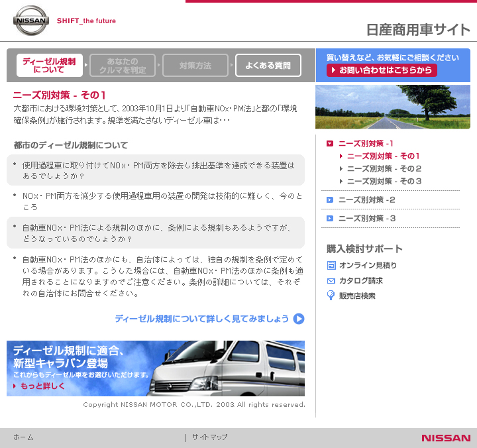The width and height of the screenshot is (477, 448).
Task: Click the red NISSAN wordmark in footer
Action: 446,438
